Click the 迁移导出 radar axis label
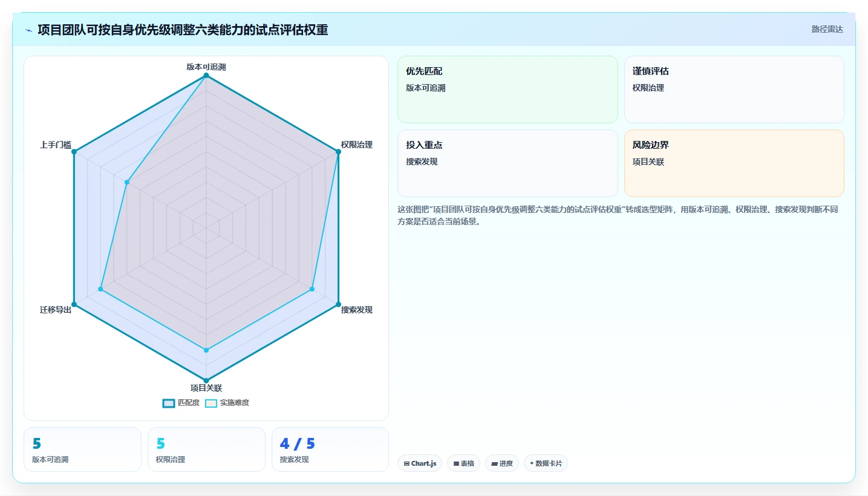Viewport: 868px width, 496px height. (x=56, y=310)
